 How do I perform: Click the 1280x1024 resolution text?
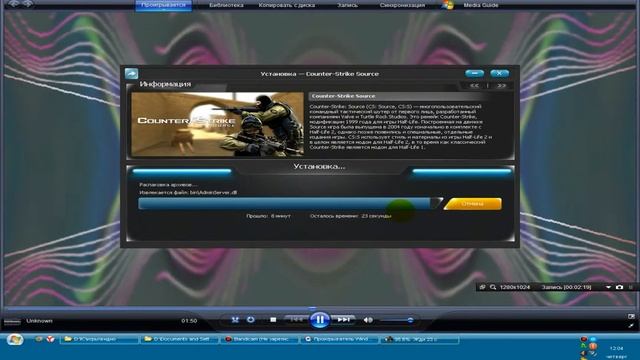(x=515, y=287)
